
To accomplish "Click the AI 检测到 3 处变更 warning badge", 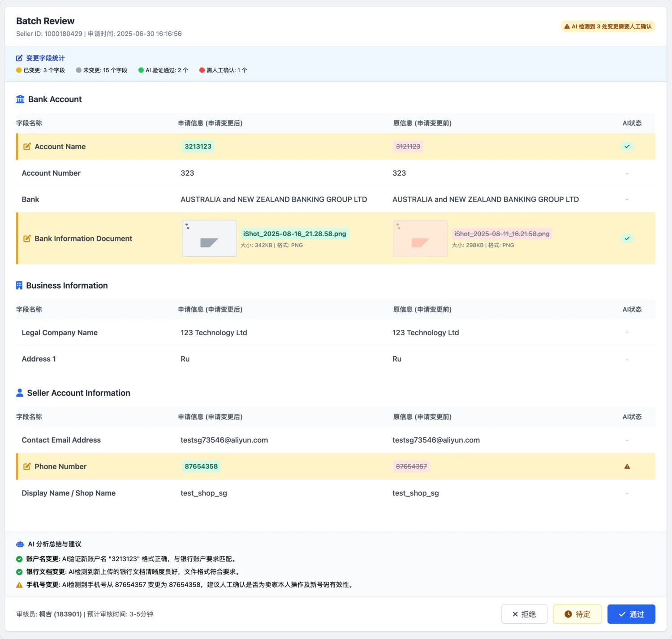I will click(x=607, y=26).
